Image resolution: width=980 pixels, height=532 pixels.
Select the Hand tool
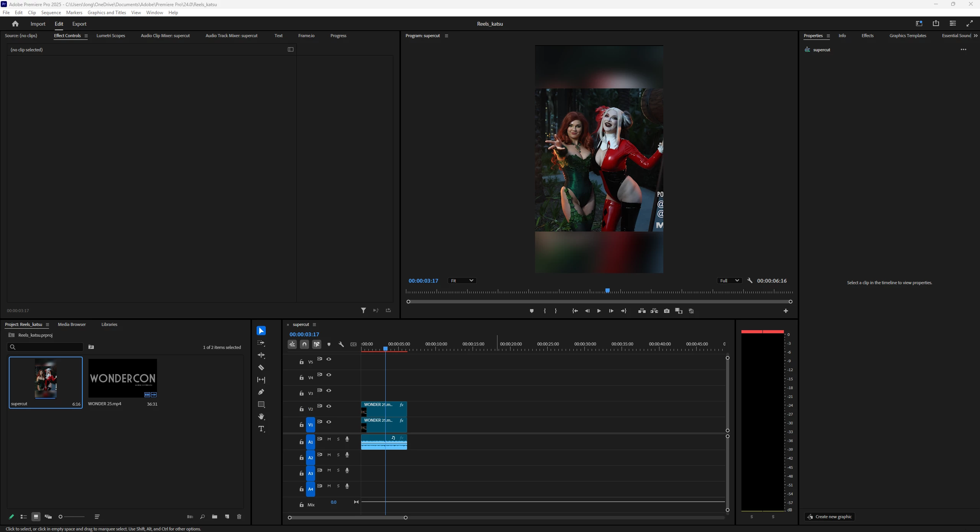[x=261, y=416]
